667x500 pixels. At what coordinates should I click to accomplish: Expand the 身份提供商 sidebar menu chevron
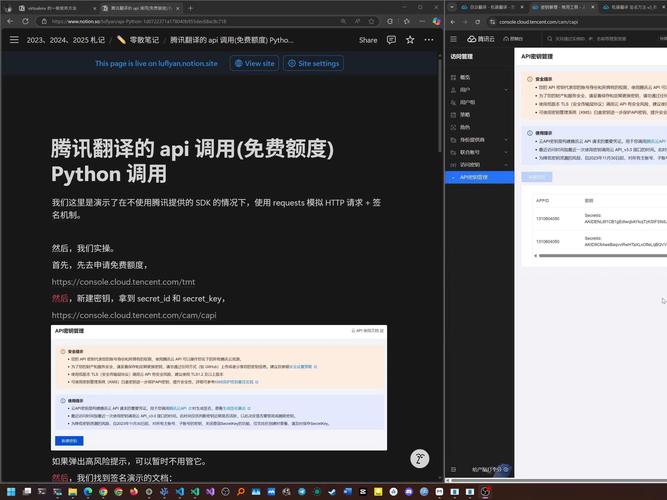tap(506, 140)
